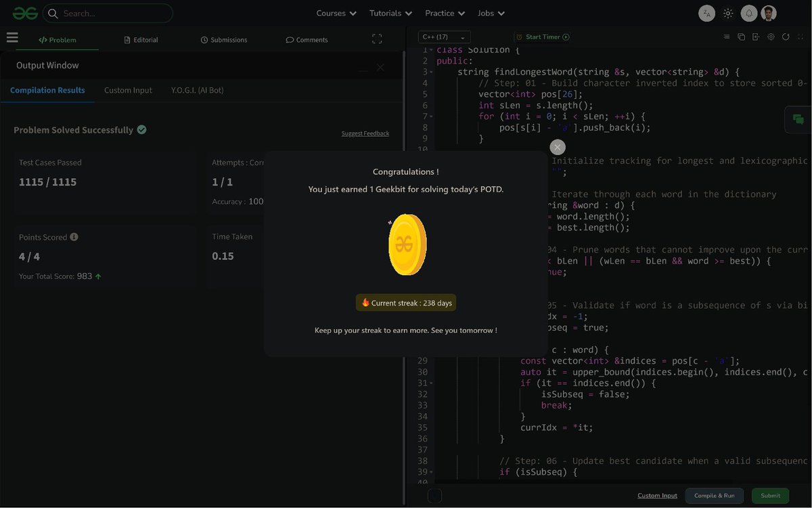This screenshot has height=508, width=812.
Task: Click the Suggest Feedback link
Action: pos(365,133)
